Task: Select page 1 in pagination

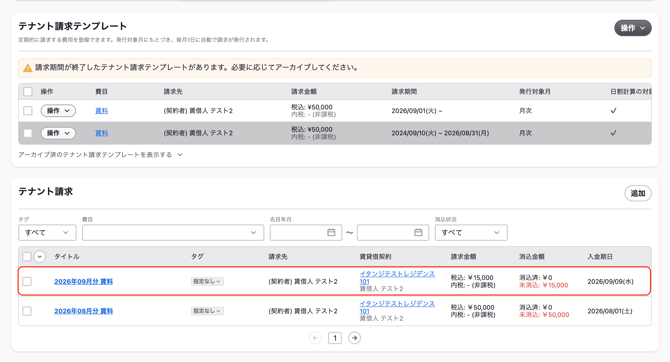Action: 335,338
